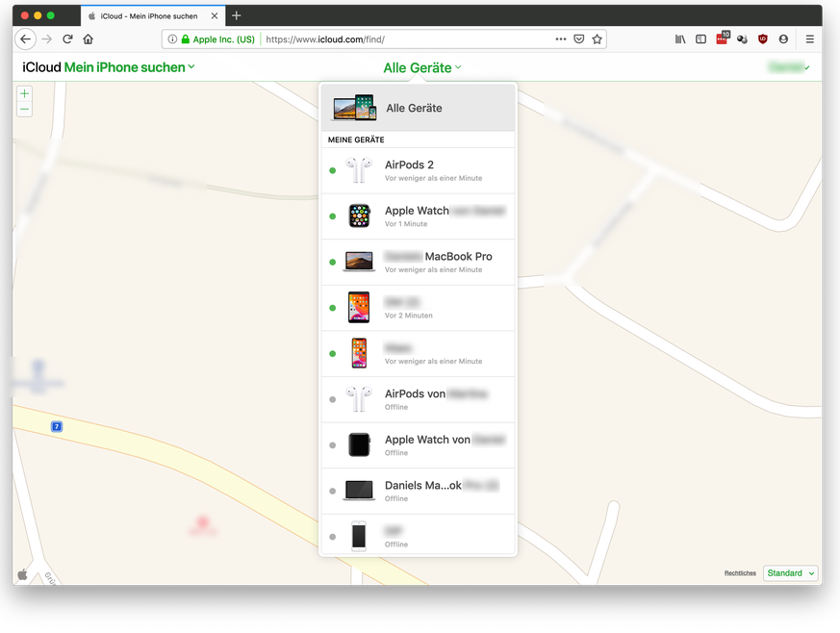Select the offline Apple Watch device
The image size is (840, 633).
point(418,444)
